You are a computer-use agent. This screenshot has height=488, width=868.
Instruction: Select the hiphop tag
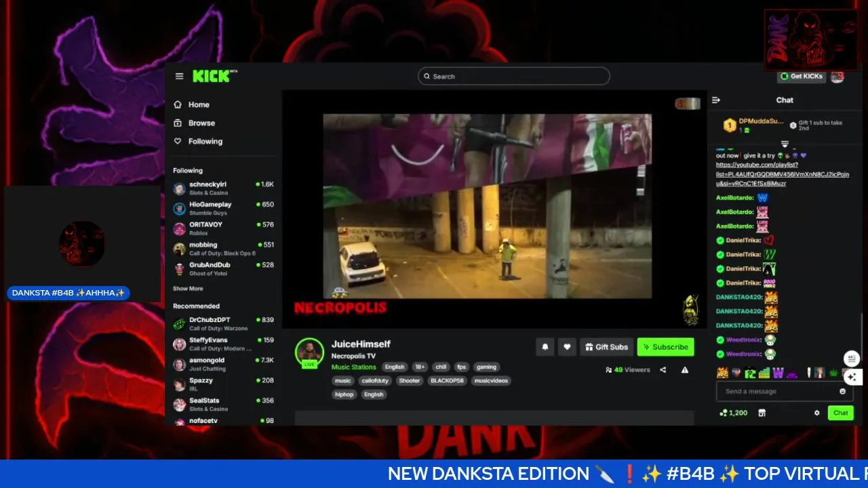tap(344, 394)
